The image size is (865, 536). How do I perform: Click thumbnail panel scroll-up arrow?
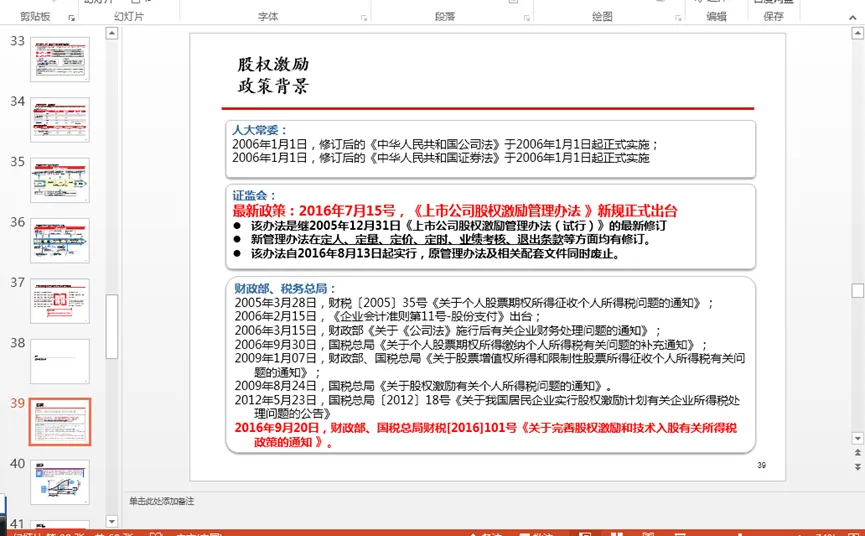[x=111, y=33]
